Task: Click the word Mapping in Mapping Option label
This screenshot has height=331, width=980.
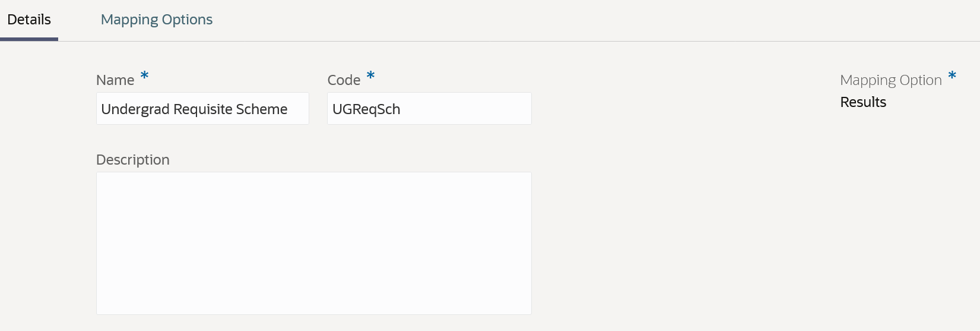Action: tap(867, 80)
